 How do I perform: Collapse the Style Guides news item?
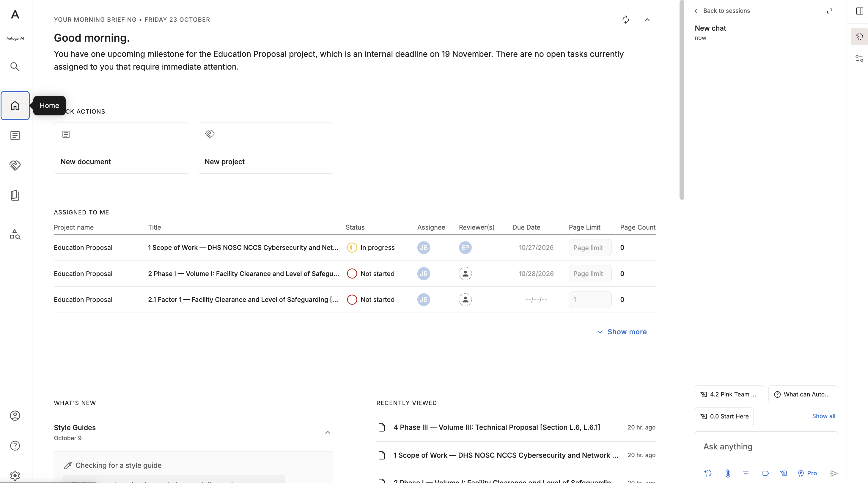(328, 432)
